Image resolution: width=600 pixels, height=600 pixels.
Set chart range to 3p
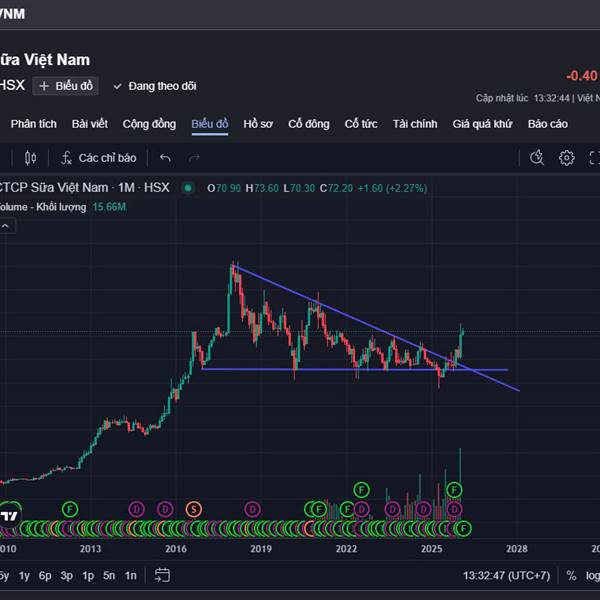(x=67, y=576)
